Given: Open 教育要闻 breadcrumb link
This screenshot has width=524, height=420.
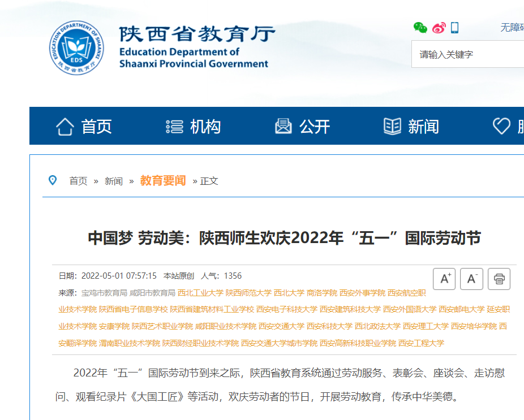Looking at the screenshot, I should (163, 181).
